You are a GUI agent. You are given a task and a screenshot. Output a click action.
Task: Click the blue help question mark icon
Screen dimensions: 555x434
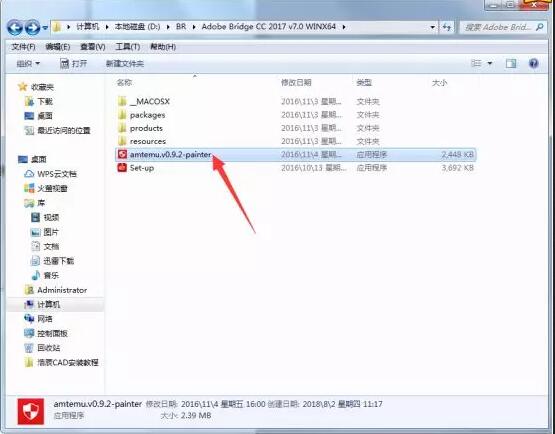pyautogui.click(x=533, y=63)
